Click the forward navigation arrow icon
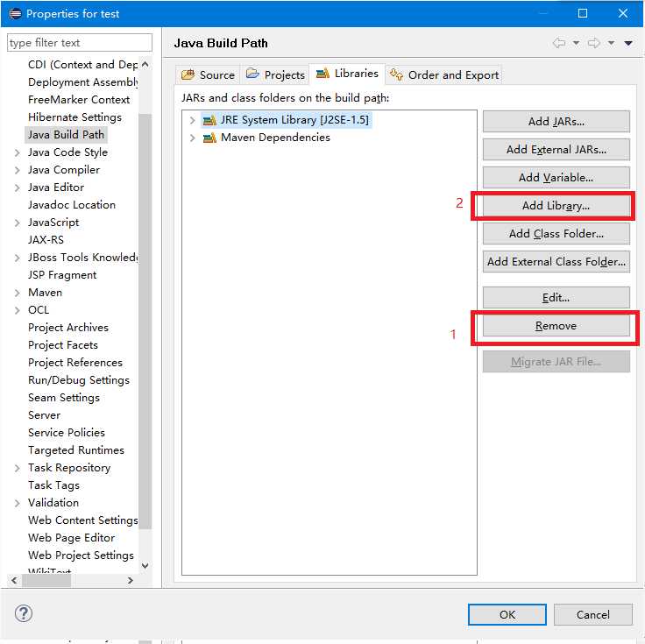The width and height of the screenshot is (645, 644). [x=593, y=43]
